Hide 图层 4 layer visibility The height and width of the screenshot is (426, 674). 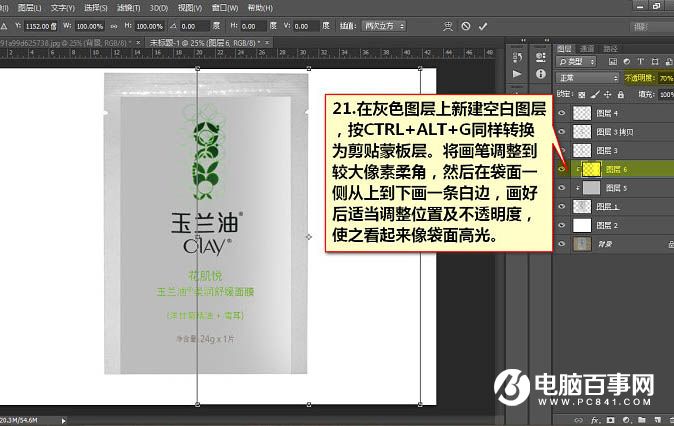(561, 113)
